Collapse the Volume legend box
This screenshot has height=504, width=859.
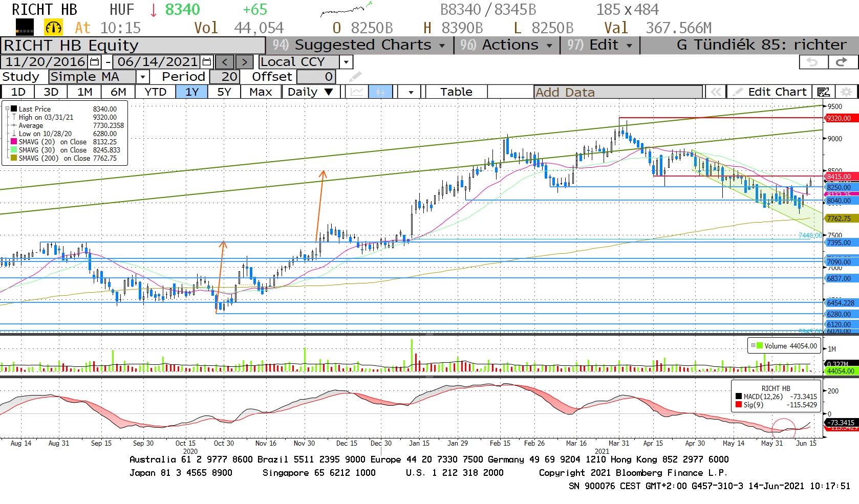click(753, 346)
